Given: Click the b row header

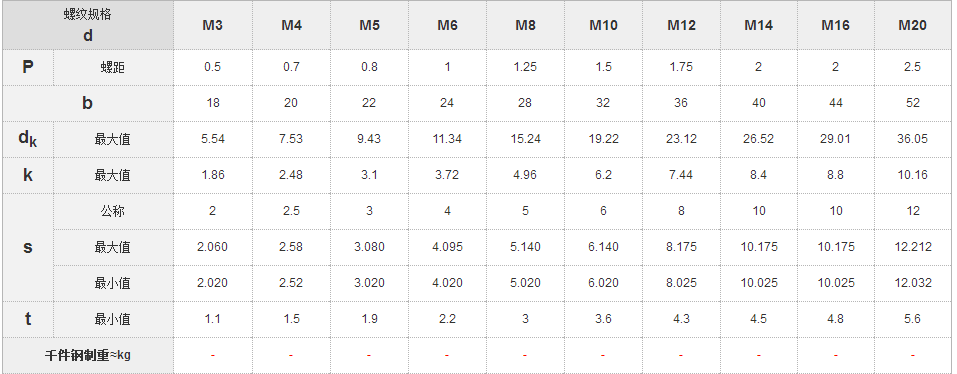Looking at the screenshot, I should [88, 103].
